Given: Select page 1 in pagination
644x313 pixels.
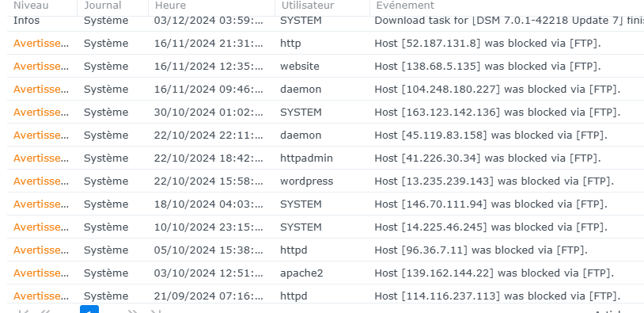Looking at the screenshot, I should (x=89, y=310).
